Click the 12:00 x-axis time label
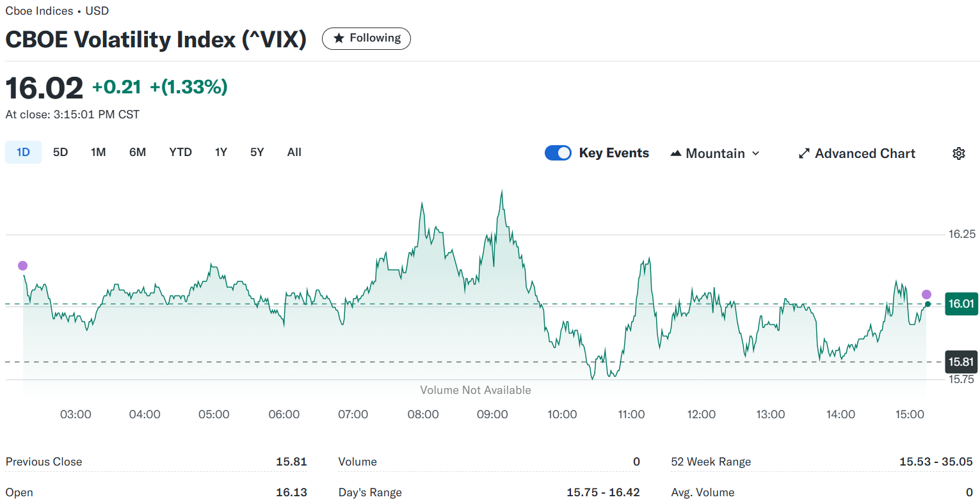Screen dimensions: 980x502 [701, 414]
